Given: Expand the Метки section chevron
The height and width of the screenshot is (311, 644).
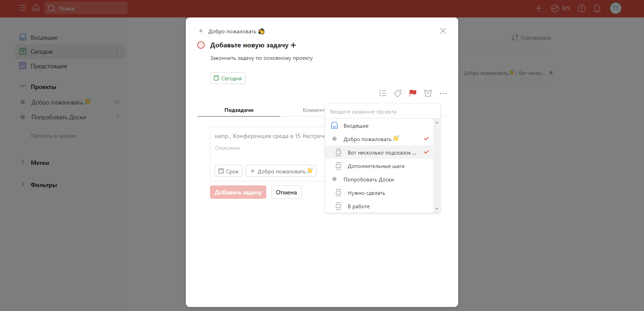Looking at the screenshot, I should click(23, 162).
